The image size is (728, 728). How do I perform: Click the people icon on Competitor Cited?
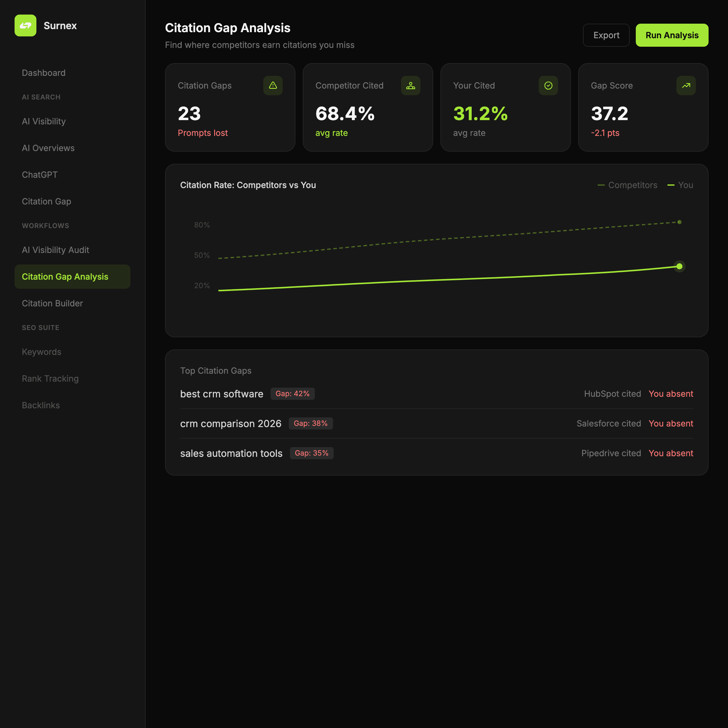[410, 86]
